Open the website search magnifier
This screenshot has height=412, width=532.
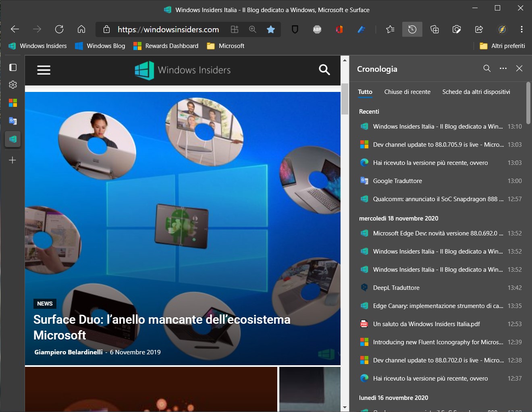[x=324, y=70]
